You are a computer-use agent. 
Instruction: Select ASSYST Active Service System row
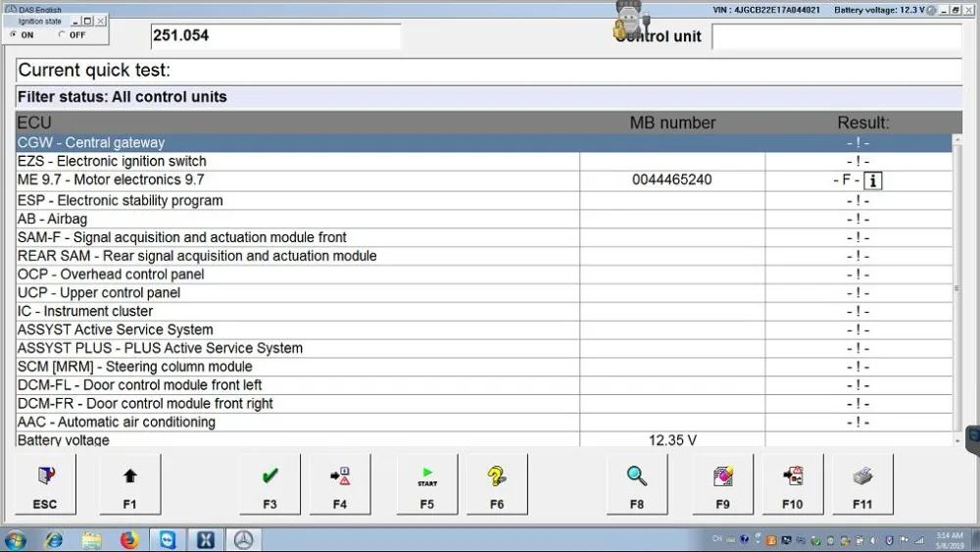484,330
